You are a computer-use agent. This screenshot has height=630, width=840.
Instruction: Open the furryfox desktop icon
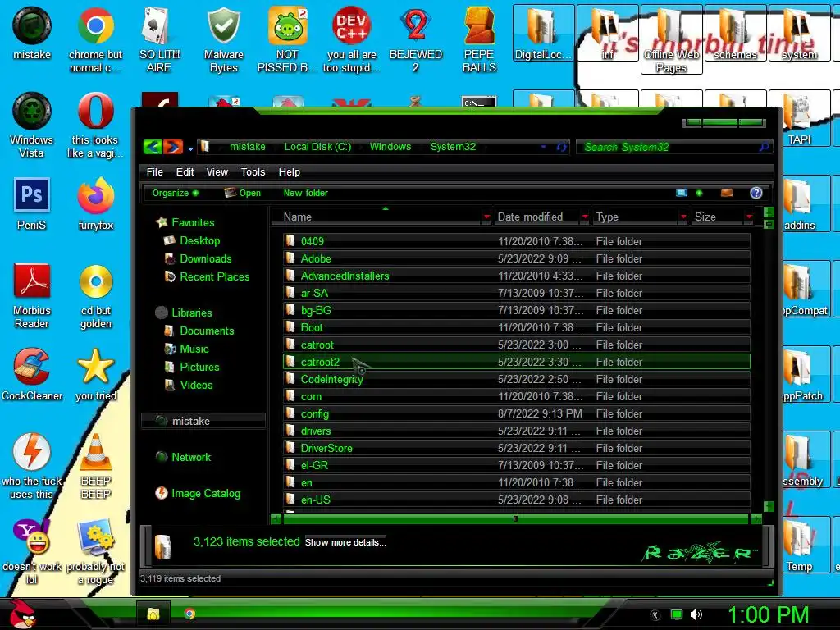pos(96,203)
